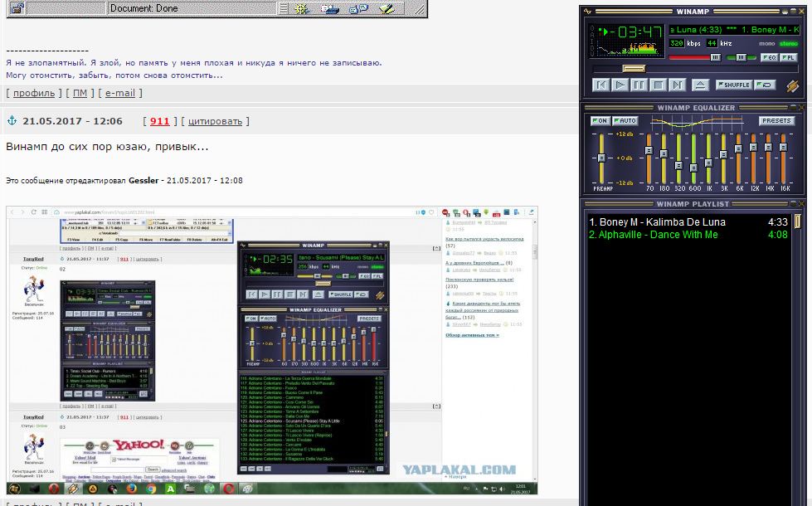Click the padlock security icon in status bar
812x506 pixels.
17,8
